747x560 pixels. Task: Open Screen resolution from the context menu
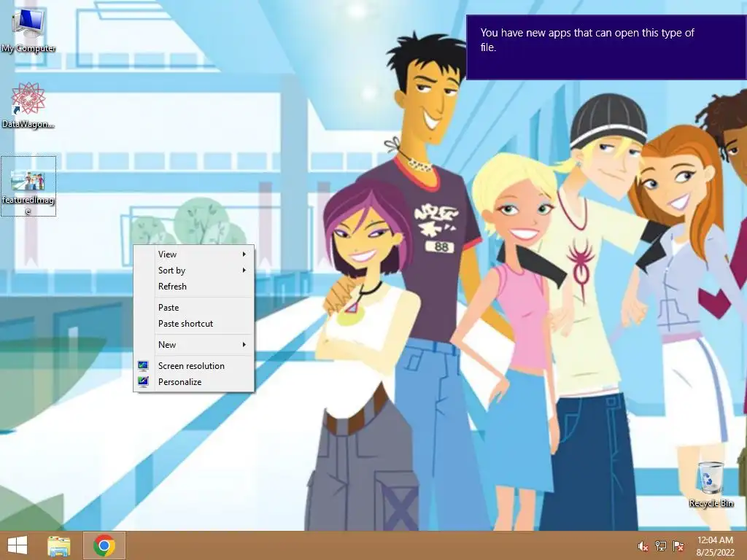(194, 366)
